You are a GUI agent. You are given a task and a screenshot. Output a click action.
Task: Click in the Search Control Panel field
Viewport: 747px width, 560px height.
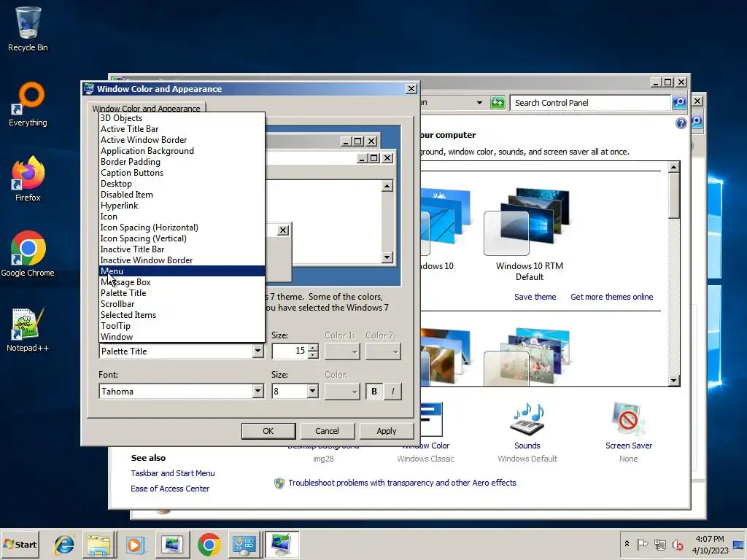point(589,102)
